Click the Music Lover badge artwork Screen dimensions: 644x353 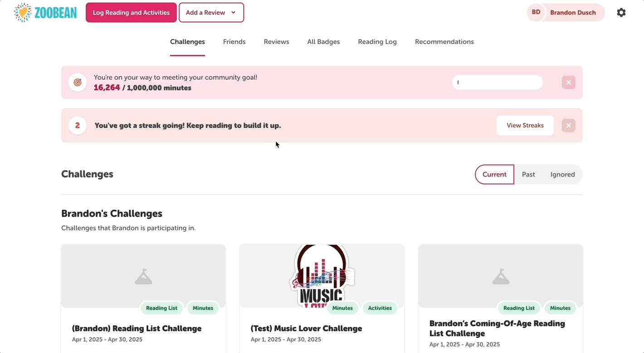tap(322, 275)
